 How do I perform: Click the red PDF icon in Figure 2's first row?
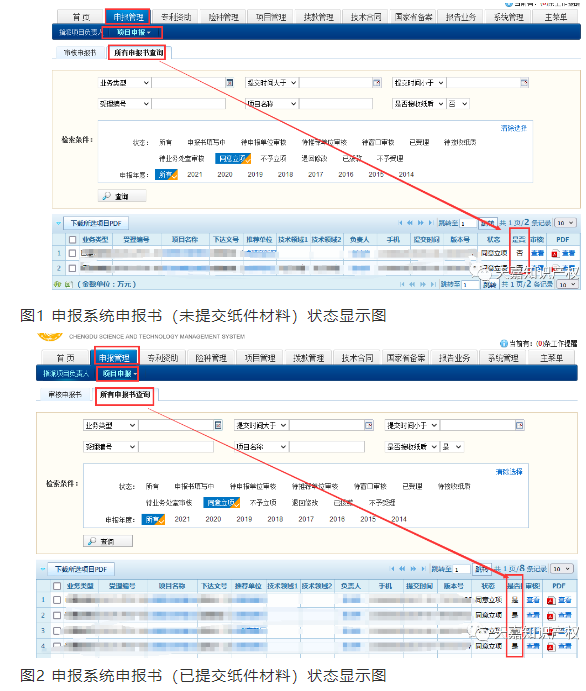[x=551, y=600]
